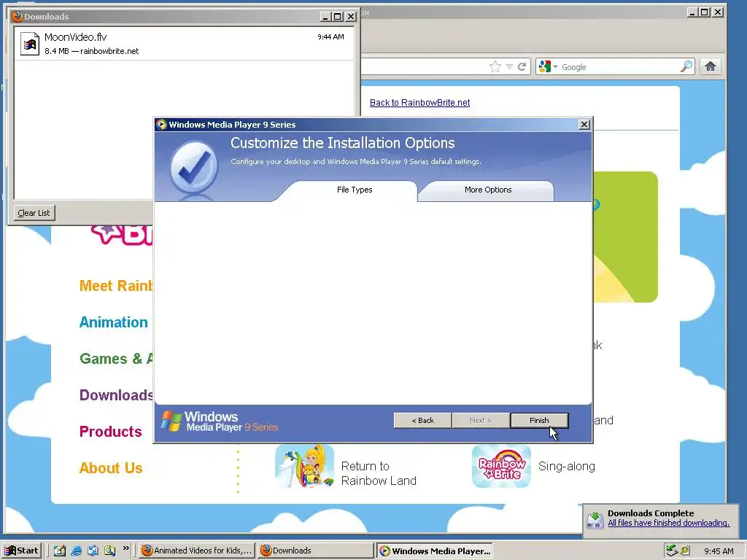The image size is (747, 560).
Task: Click the All files have finished downloading link
Action: pos(668,523)
